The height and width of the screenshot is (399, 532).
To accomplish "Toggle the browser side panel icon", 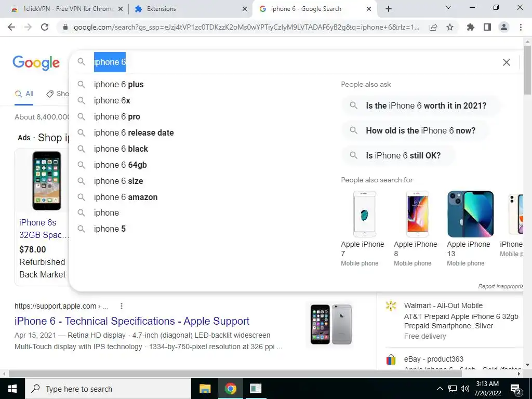I will [x=487, y=27].
